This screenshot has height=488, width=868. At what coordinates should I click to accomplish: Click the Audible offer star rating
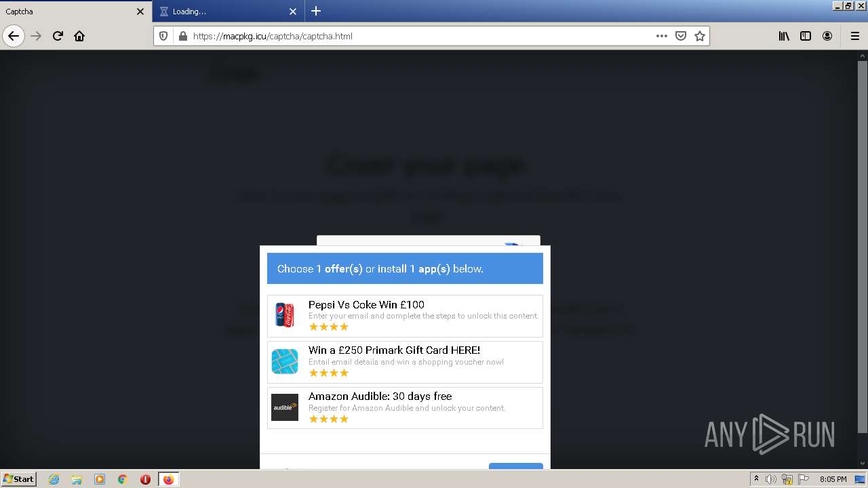[x=329, y=419]
